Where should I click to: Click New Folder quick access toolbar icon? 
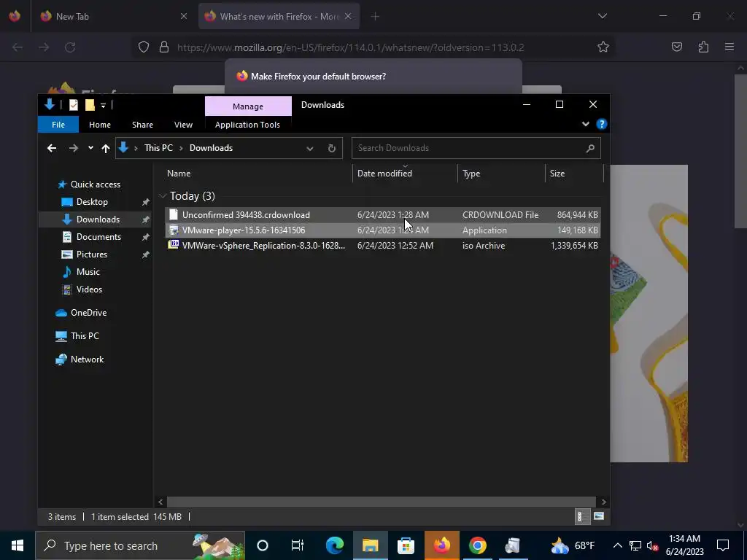pos(90,105)
